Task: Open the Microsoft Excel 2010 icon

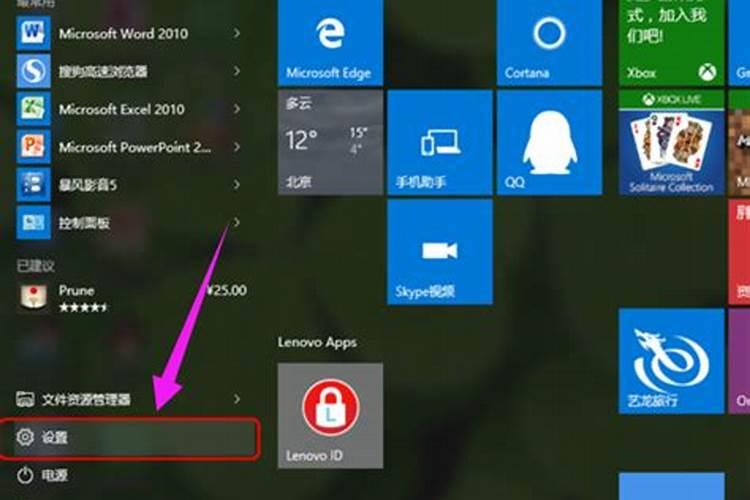Action: [33, 109]
